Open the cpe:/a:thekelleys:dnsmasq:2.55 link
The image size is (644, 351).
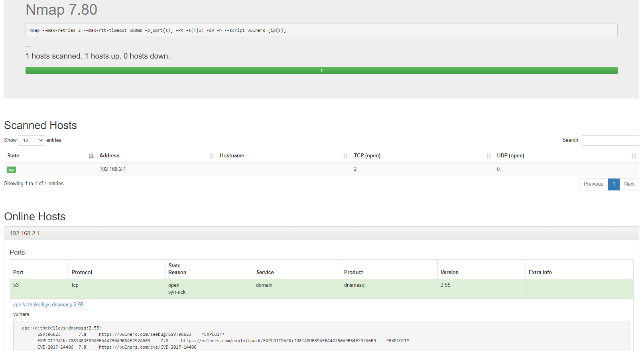coord(48,305)
